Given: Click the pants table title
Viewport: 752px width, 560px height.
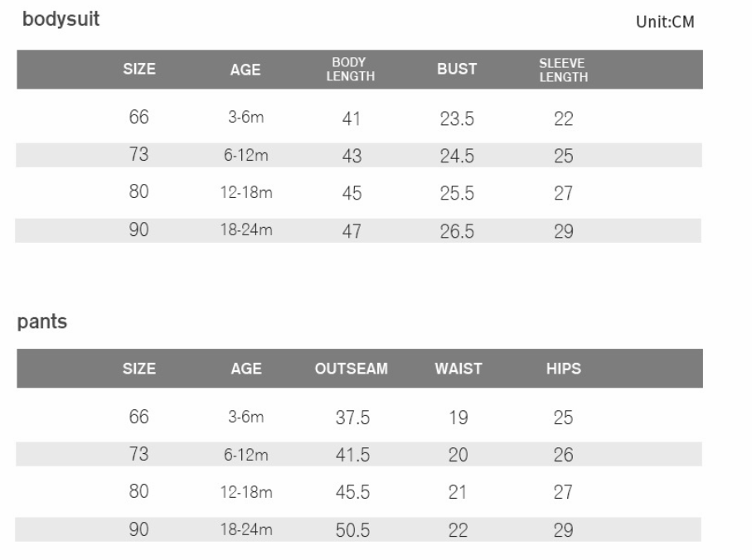Looking at the screenshot, I should [42, 322].
